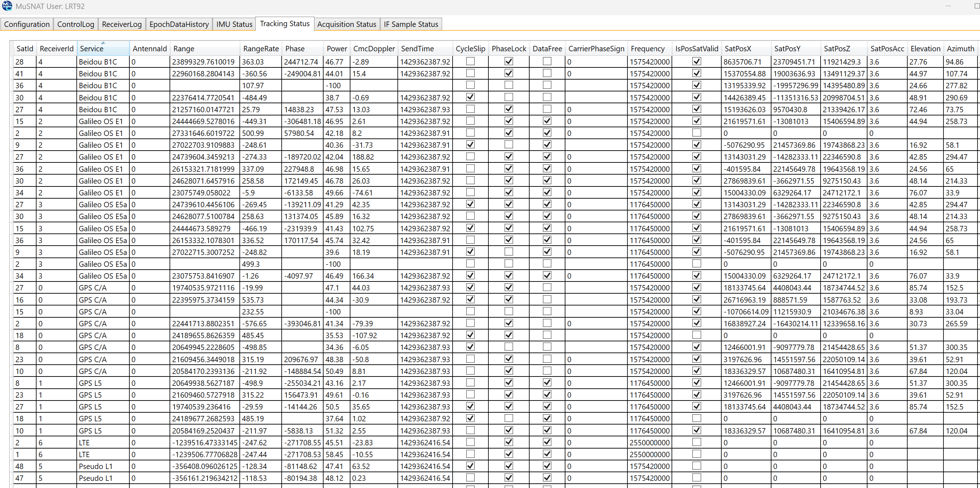Sort by the Elevation column header
Screen dimensions: 980x488
[x=925, y=49]
